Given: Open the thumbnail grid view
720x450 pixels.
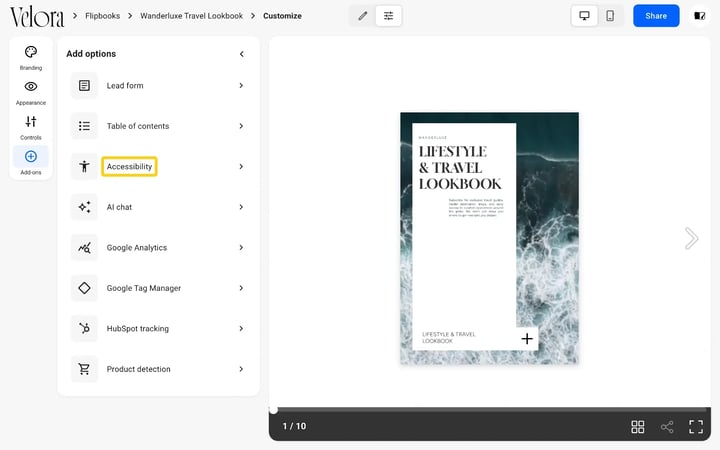Looking at the screenshot, I should click(637, 427).
